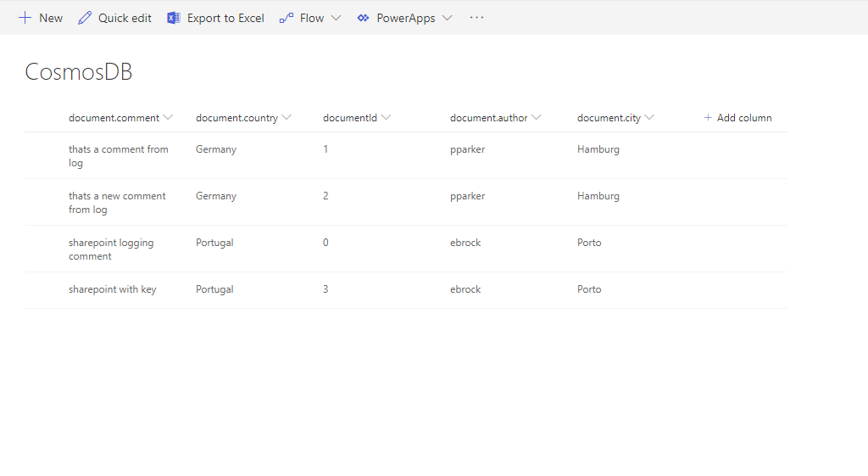
Task: Open the document.comment column dropdown
Action: click(168, 118)
